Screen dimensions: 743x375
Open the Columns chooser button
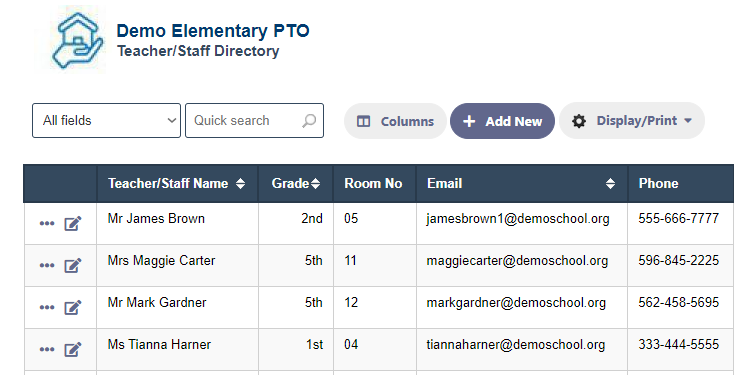395,121
